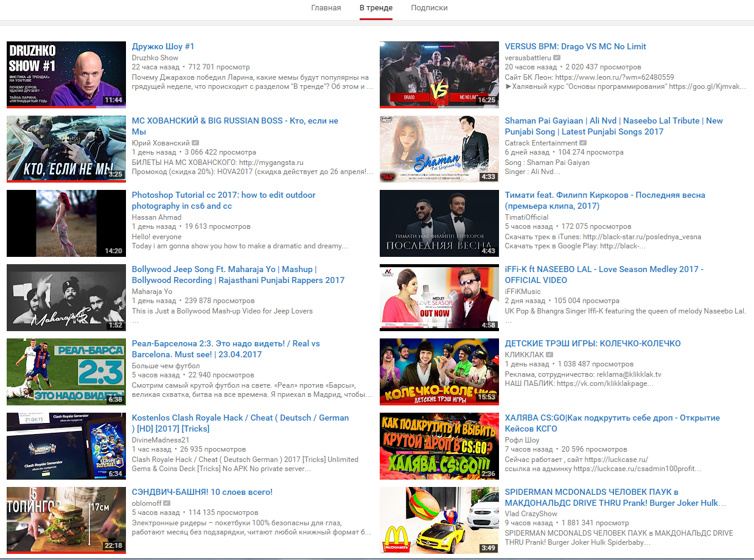Open the Photoshop Tutorial video thumbnail
The height and width of the screenshot is (560, 754).
click(66, 223)
